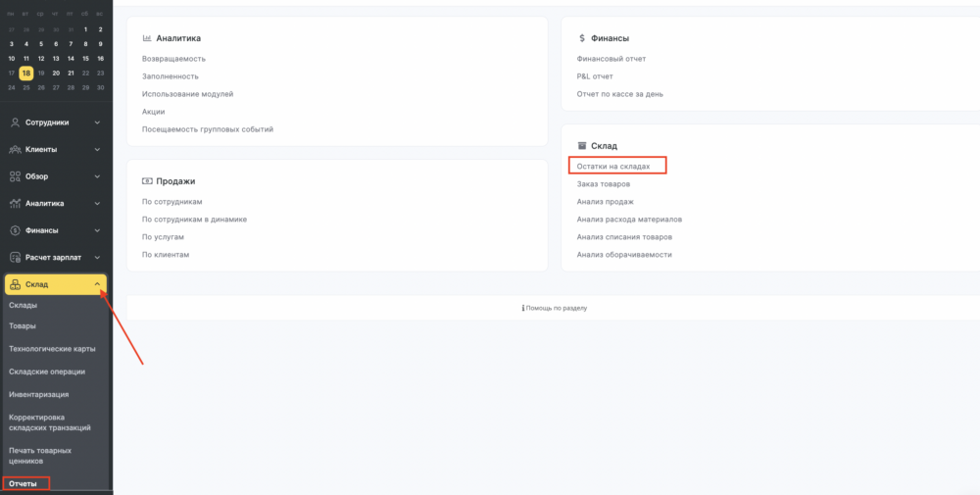
Task: Open Посещаемость групповых событий report
Action: (208, 129)
